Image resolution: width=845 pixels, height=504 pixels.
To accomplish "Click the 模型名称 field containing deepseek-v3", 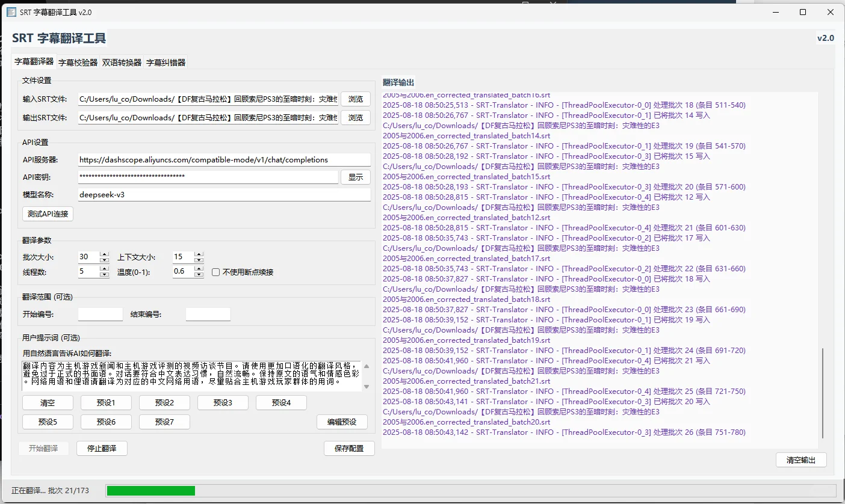I will (224, 195).
